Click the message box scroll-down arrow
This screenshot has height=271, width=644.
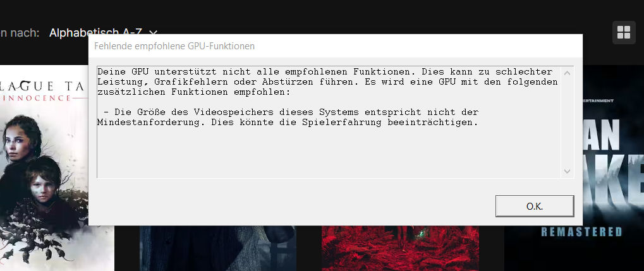click(567, 171)
